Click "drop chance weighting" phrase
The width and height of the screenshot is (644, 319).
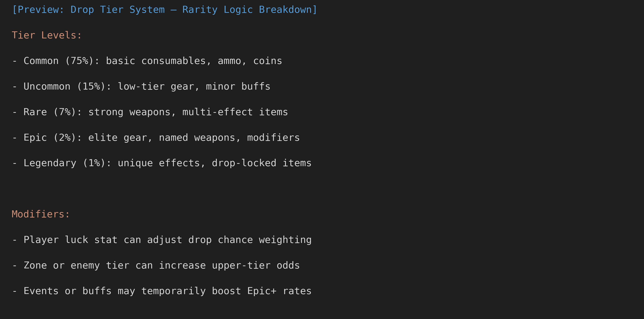pyautogui.click(x=250, y=240)
